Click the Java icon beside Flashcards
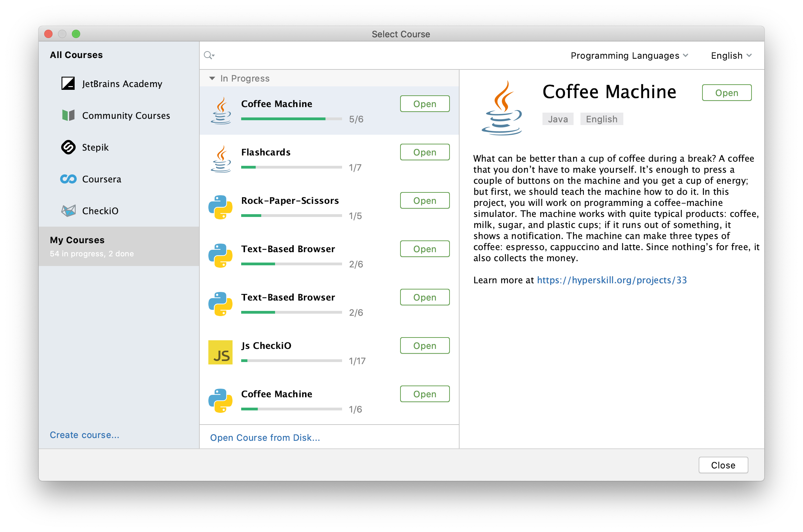The image size is (803, 532). tap(221, 159)
